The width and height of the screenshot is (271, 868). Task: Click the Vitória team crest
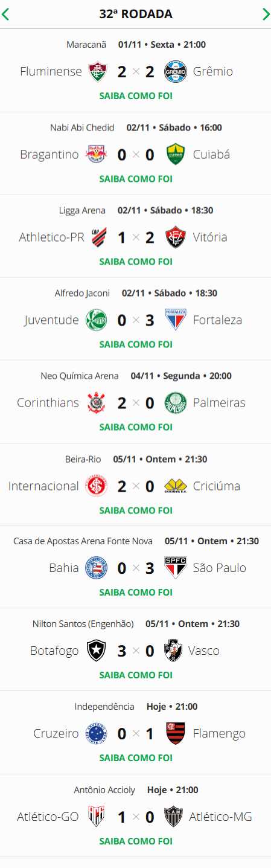pyautogui.click(x=175, y=237)
